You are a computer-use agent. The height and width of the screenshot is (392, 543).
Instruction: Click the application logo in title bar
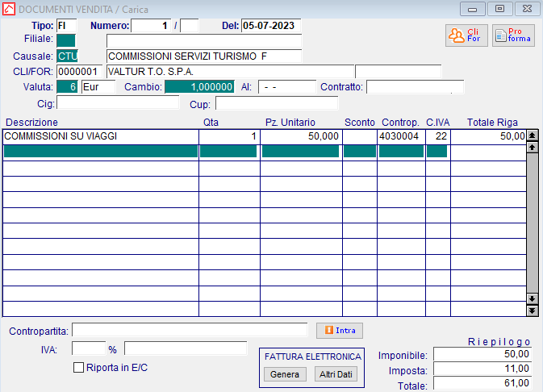click(x=9, y=9)
